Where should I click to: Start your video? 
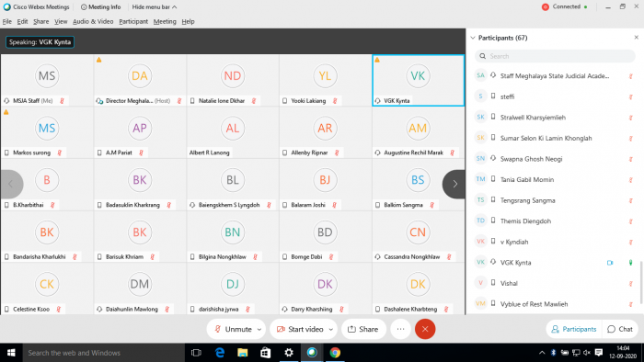[300, 329]
